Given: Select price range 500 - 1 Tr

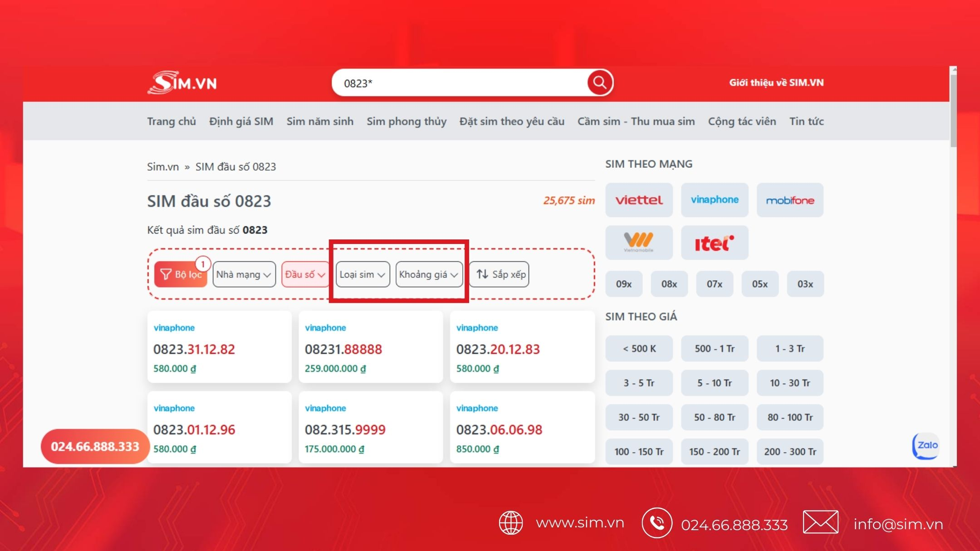Looking at the screenshot, I should click(x=715, y=348).
